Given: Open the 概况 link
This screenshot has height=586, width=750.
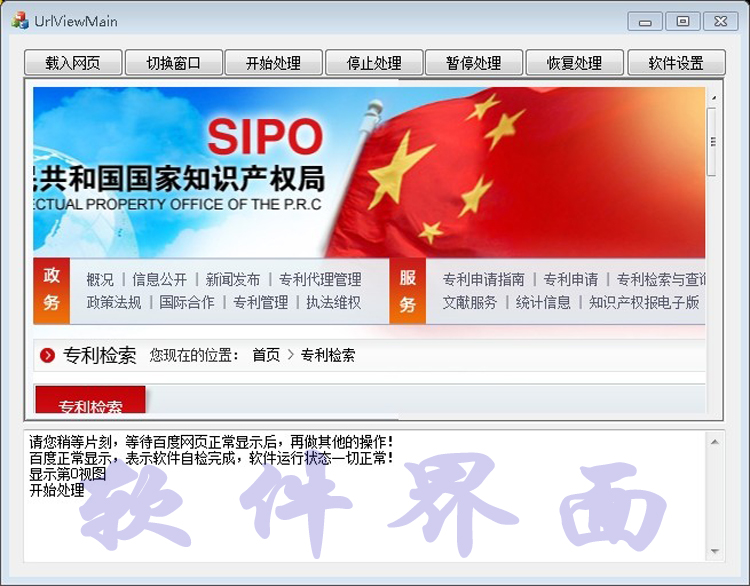Looking at the screenshot, I should [100, 279].
